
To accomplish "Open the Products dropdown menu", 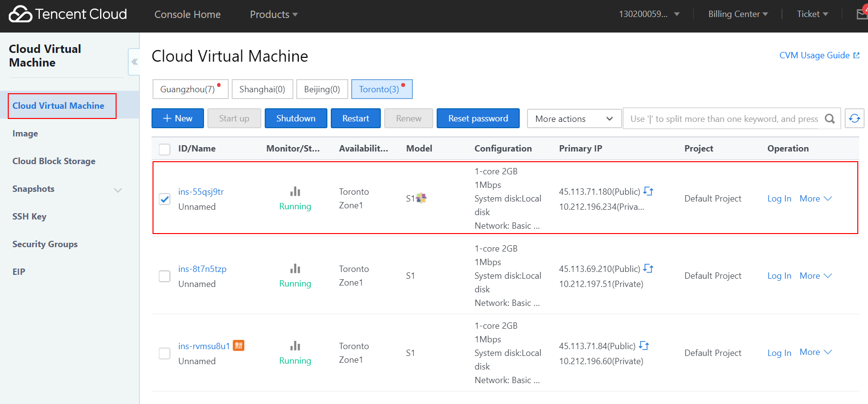I will [274, 15].
